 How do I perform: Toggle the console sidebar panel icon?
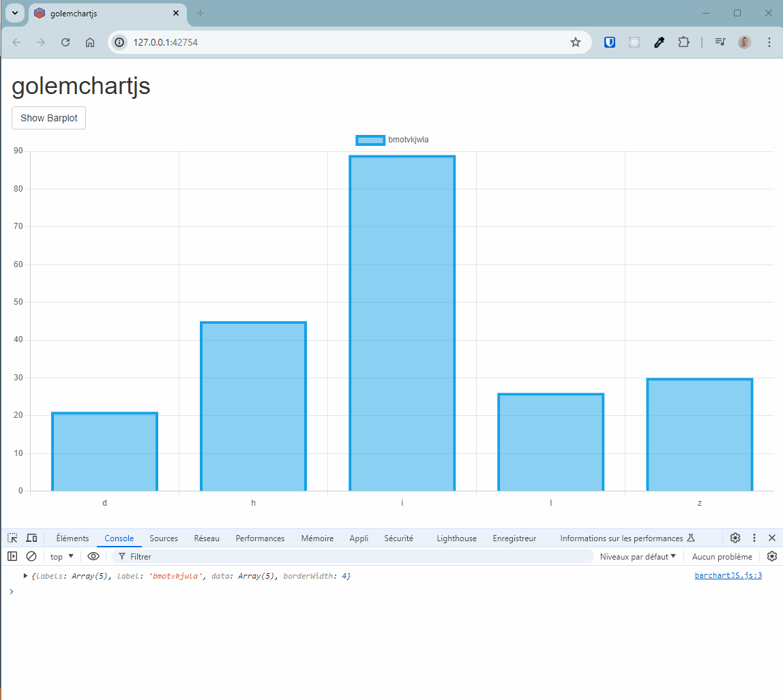[x=12, y=556]
